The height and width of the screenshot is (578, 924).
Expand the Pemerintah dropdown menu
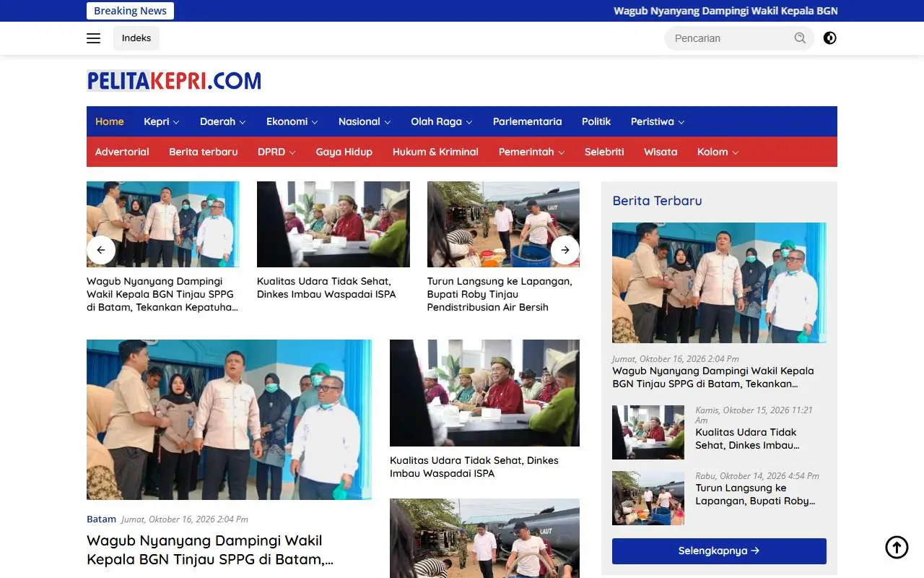(532, 152)
